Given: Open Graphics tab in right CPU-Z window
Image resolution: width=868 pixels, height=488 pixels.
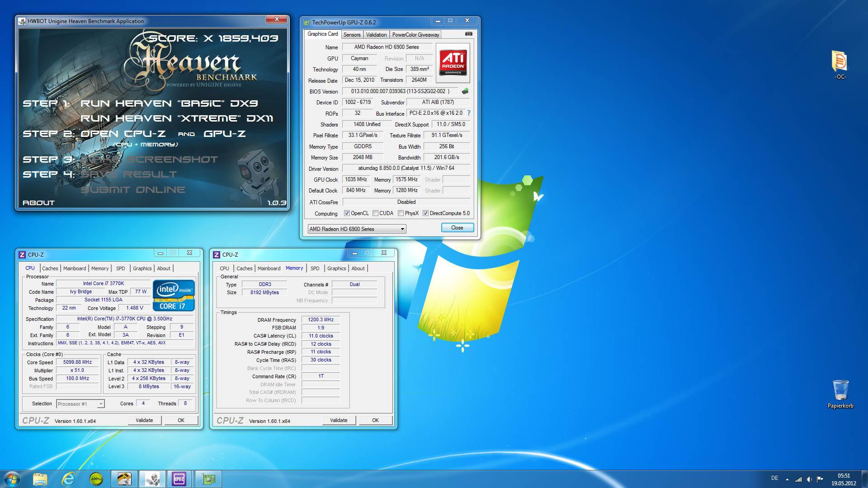Looking at the screenshot, I should click(336, 268).
